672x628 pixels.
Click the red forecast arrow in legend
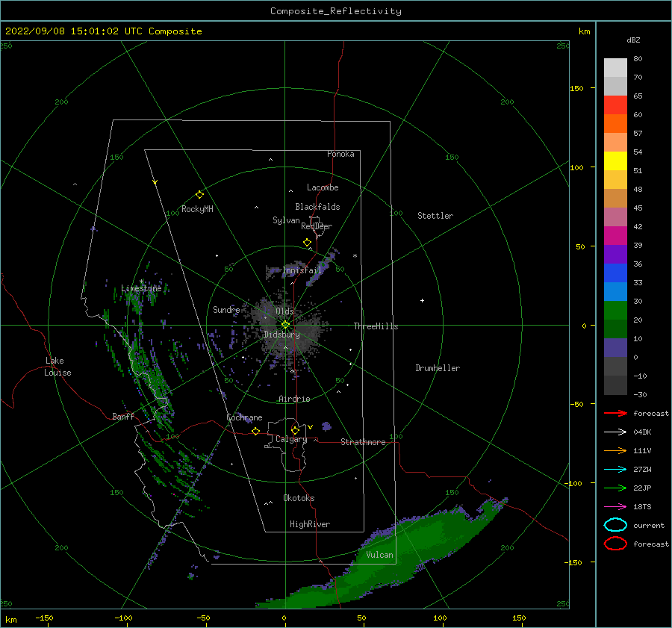point(615,413)
